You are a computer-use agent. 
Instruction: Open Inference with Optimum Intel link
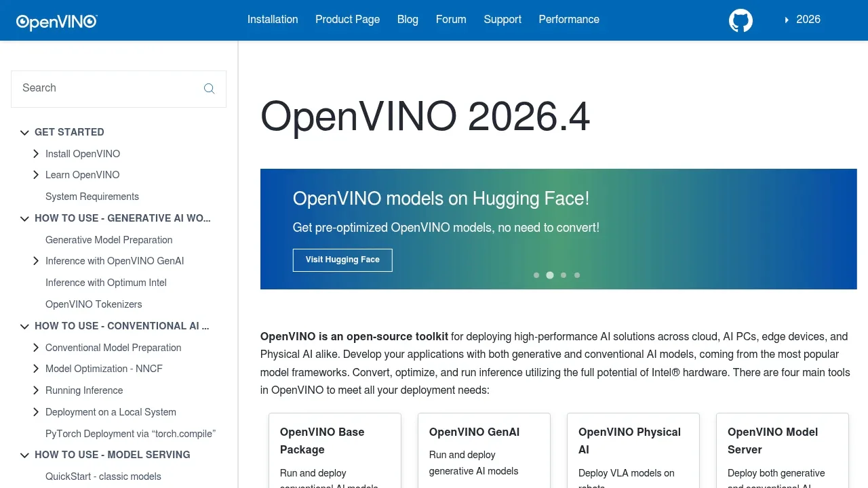click(x=106, y=283)
